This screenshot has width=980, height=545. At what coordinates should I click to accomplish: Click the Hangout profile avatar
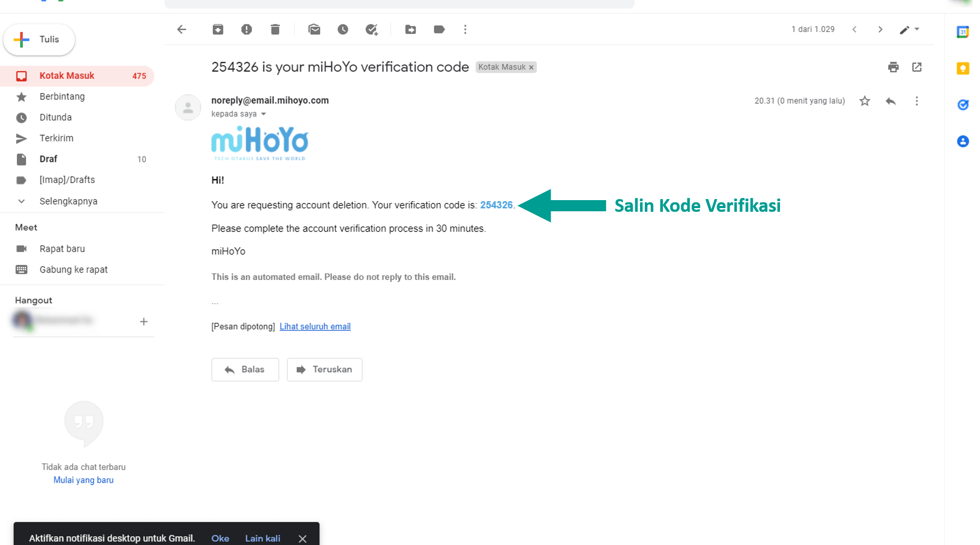point(22,320)
